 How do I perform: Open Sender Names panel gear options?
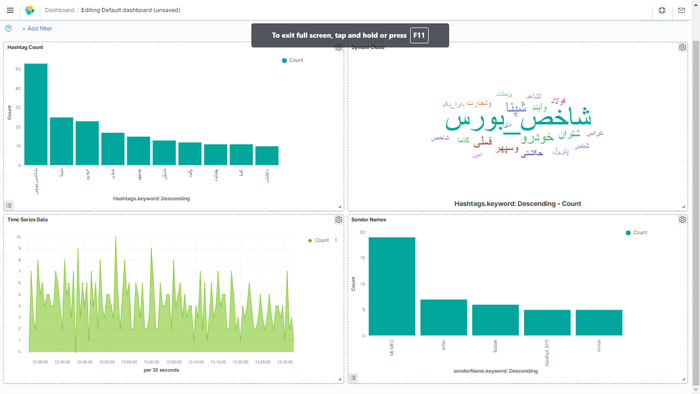(682, 220)
